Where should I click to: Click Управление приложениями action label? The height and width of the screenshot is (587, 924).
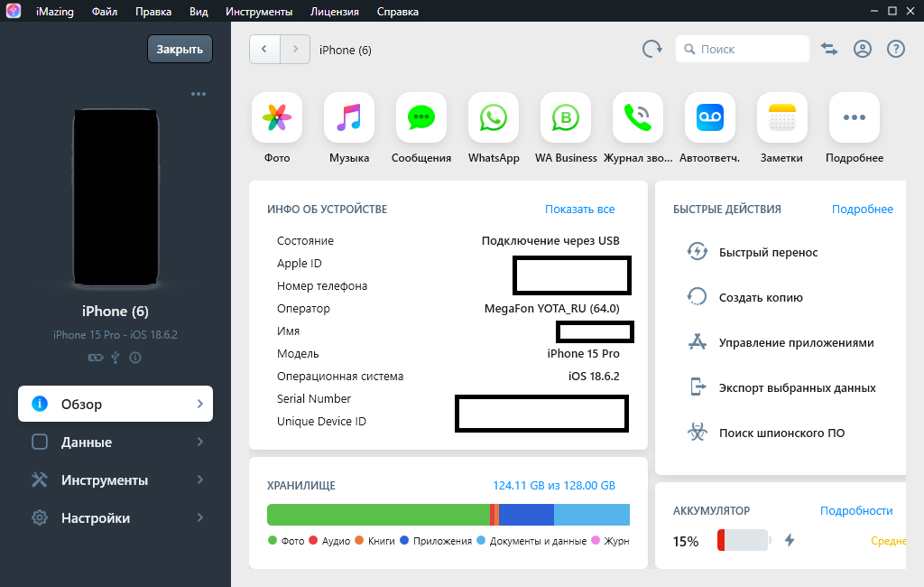(796, 342)
